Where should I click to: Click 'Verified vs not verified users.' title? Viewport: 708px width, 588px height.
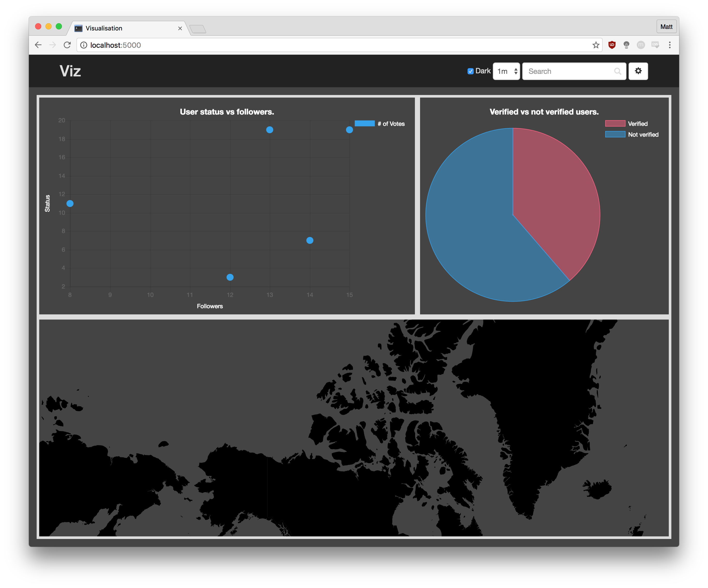coord(544,112)
